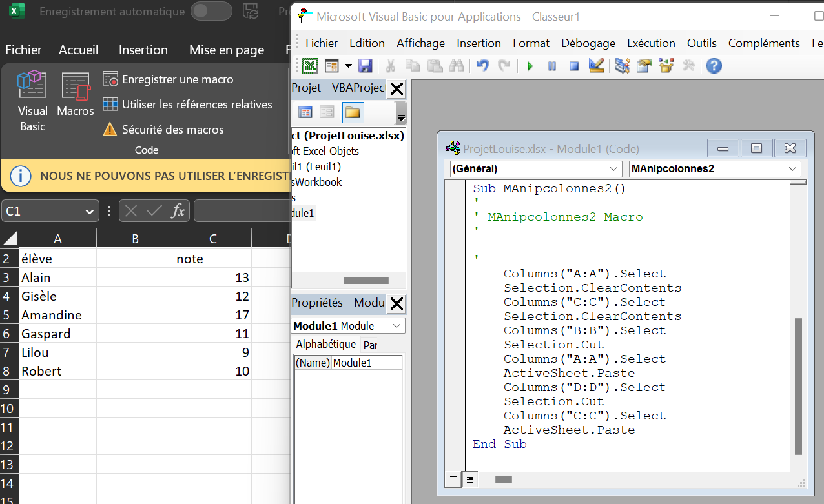Open the Mise en page tab in Excel
The height and width of the screenshot is (504, 824).
227,50
